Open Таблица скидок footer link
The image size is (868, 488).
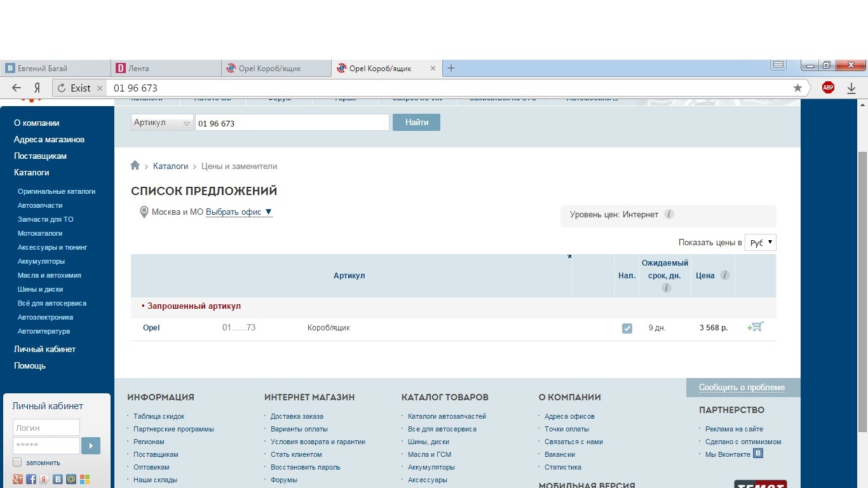click(159, 416)
